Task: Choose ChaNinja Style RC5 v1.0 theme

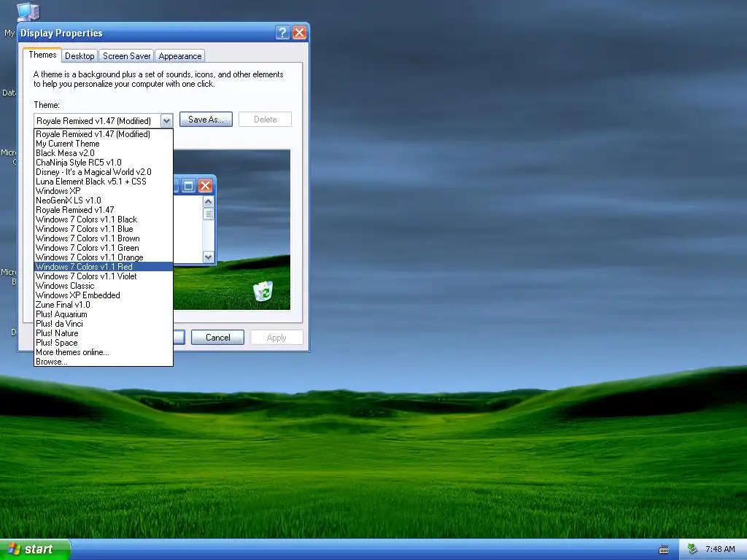Action: click(104, 163)
